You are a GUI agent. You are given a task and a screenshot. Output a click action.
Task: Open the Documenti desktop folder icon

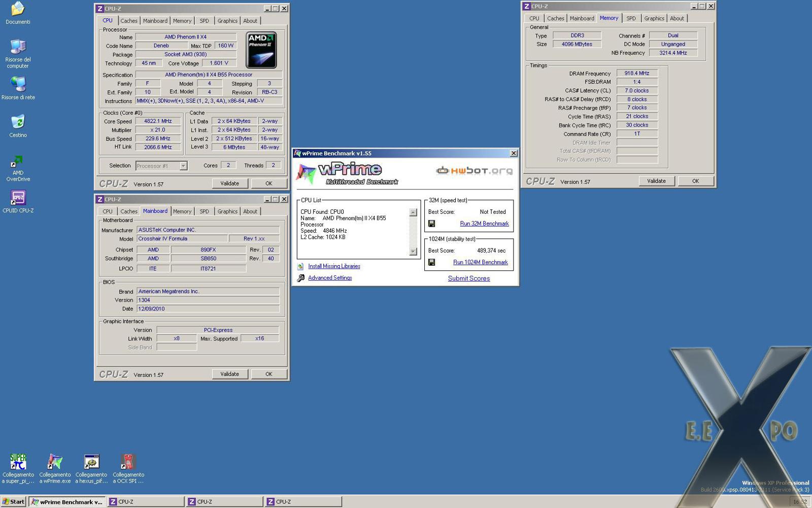click(18, 9)
